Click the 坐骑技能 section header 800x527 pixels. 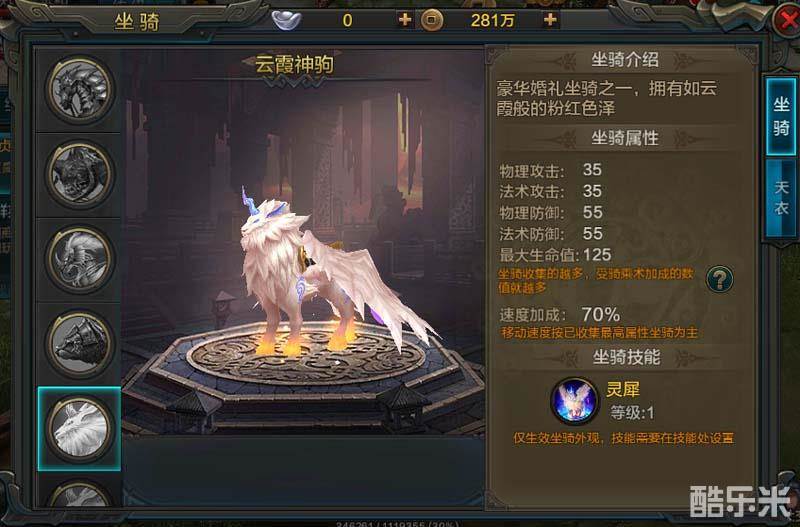coord(626,357)
